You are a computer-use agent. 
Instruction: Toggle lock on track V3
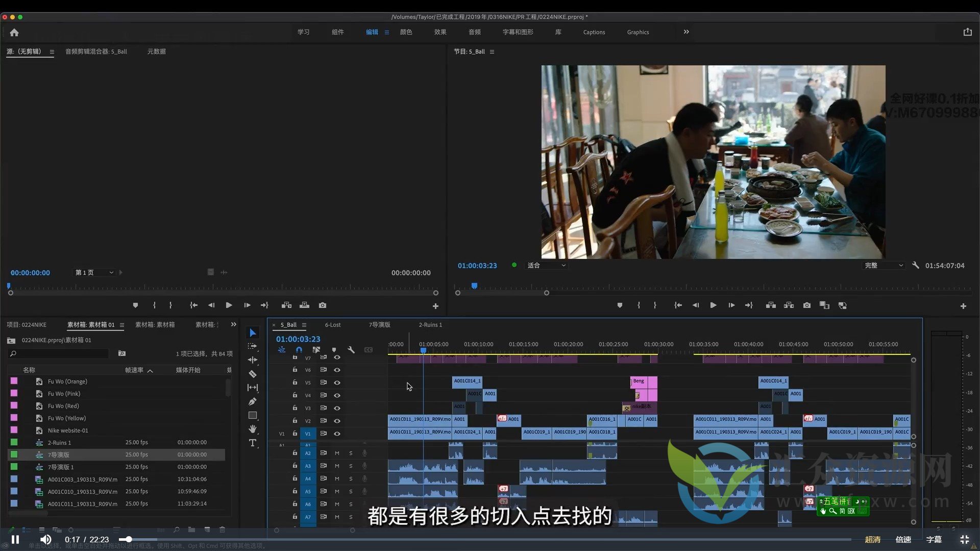tap(295, 408)
